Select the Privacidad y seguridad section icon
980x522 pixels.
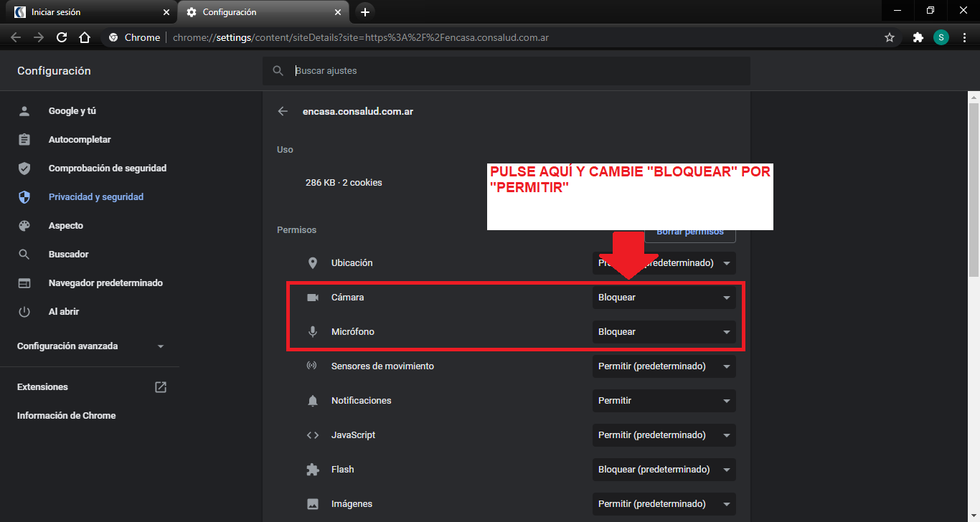[x=24, y=196]
